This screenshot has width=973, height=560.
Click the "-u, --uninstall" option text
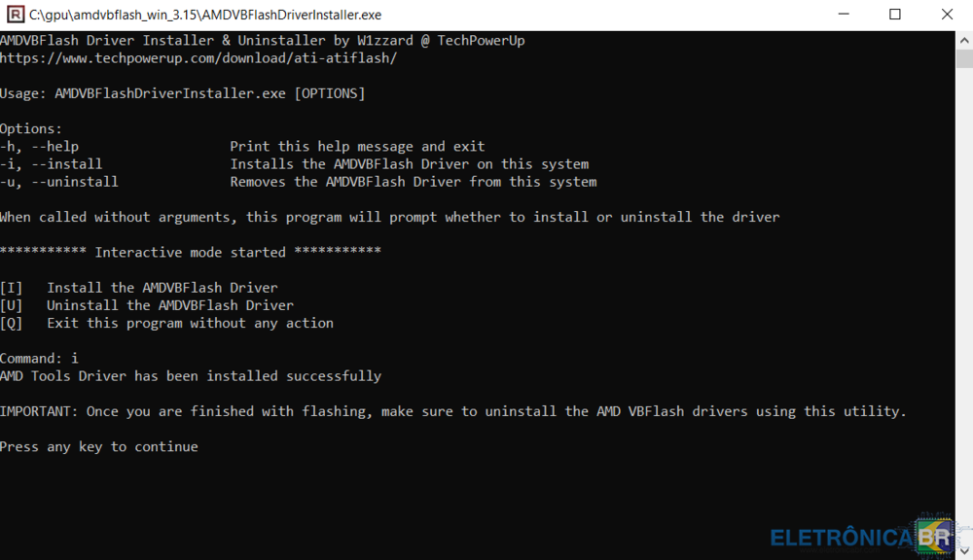coord(58,182)
